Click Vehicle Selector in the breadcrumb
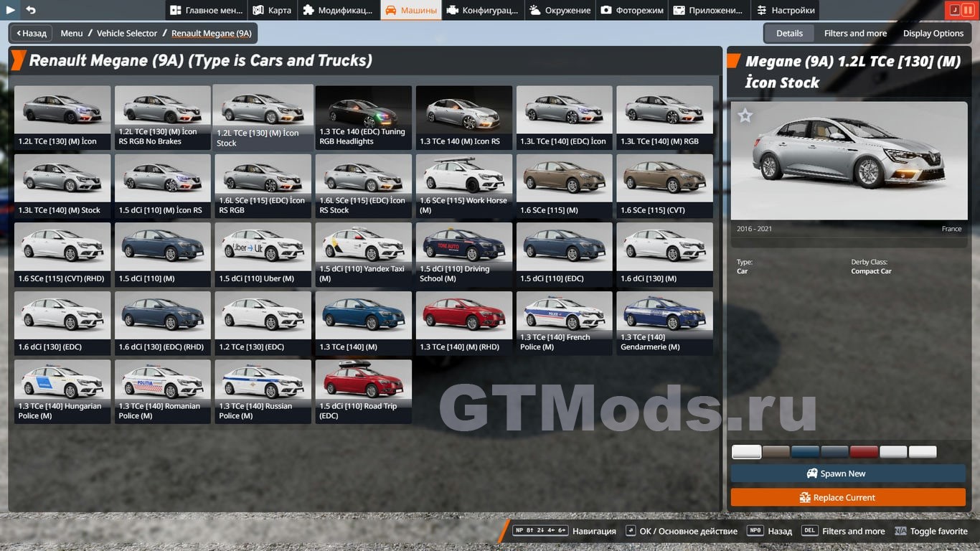The image size is (980, 551). pos(126,33)
